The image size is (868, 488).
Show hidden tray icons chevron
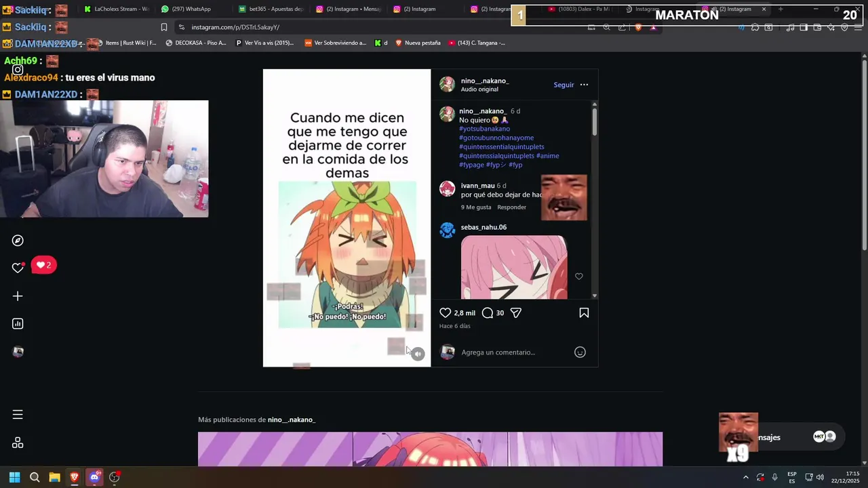pyautogui.click(x=745, y=477)
